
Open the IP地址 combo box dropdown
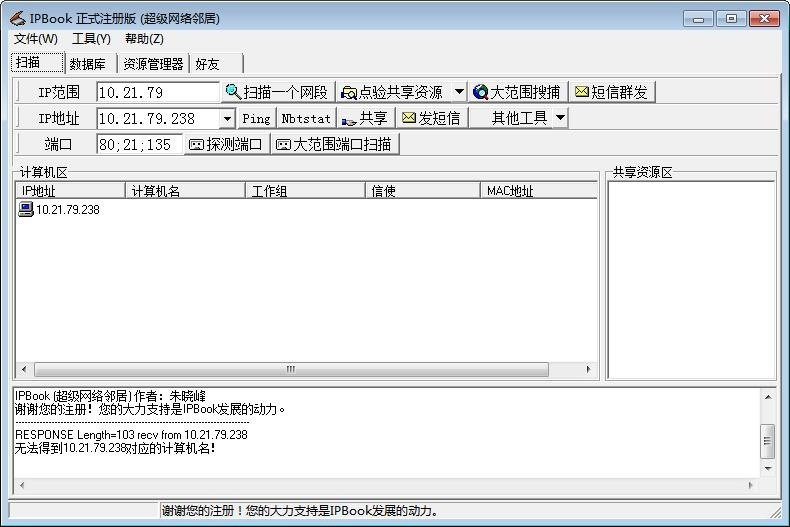tap(227, 118)
